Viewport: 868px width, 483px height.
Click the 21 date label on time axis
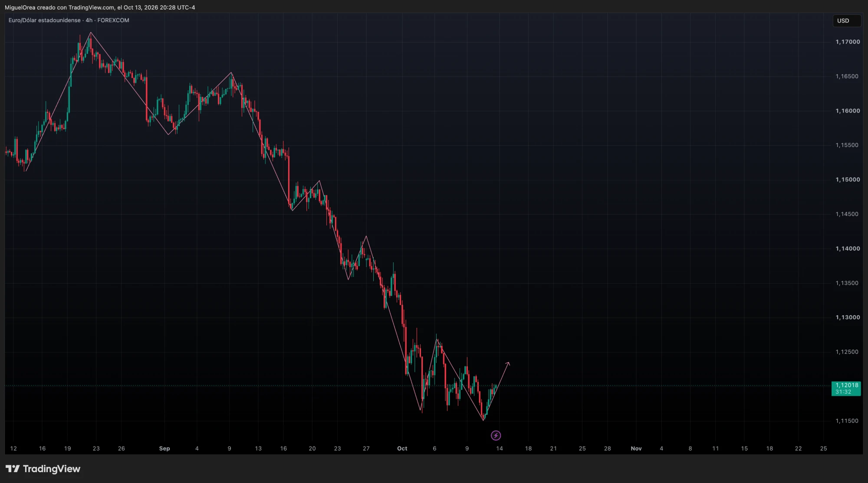pos(553,448)
